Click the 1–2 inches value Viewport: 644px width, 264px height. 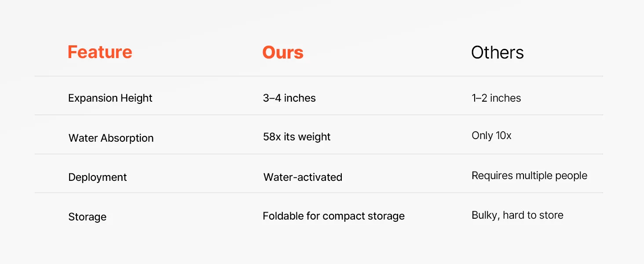coord(496,98)
